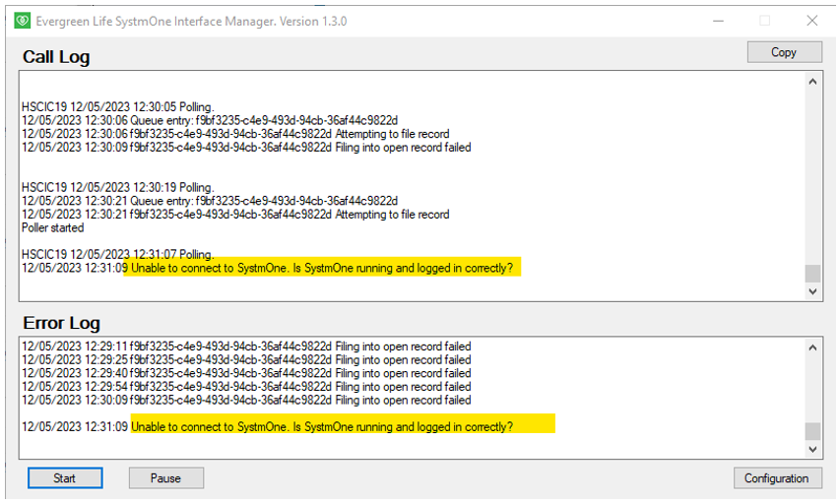The image size is (839, 504).
Task: Copy the Call Log contents
Action: pyautogui.click(x=784, y=52)
